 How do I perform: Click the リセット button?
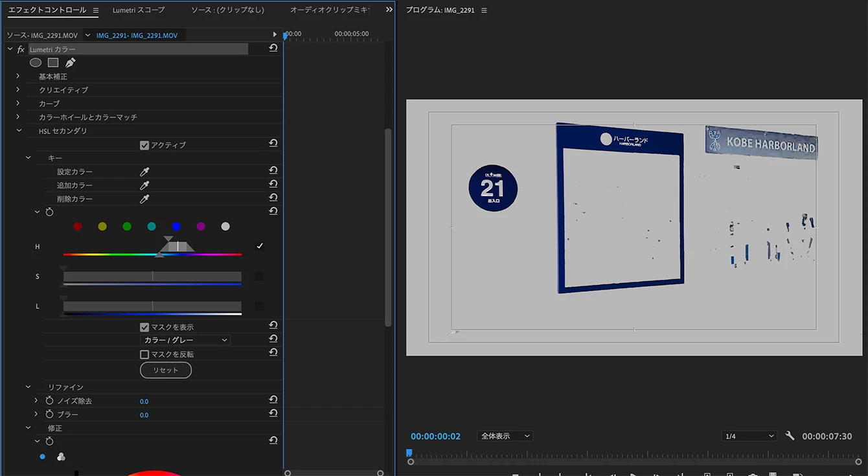pos(166,370)
